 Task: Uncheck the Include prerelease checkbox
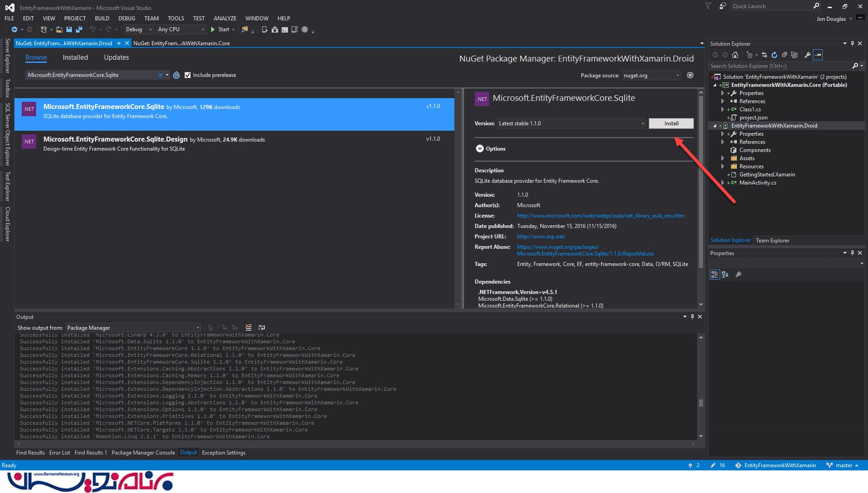(188, 75)
